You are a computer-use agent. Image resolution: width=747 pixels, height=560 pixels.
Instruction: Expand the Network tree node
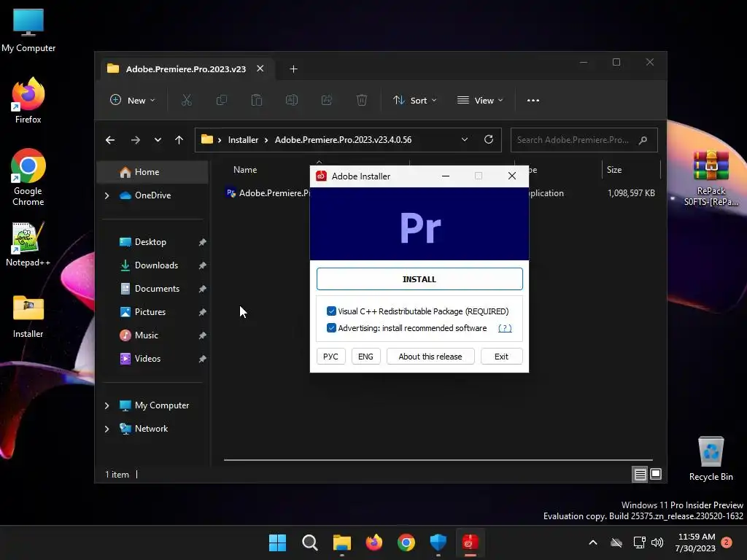(x=107, y=429)
